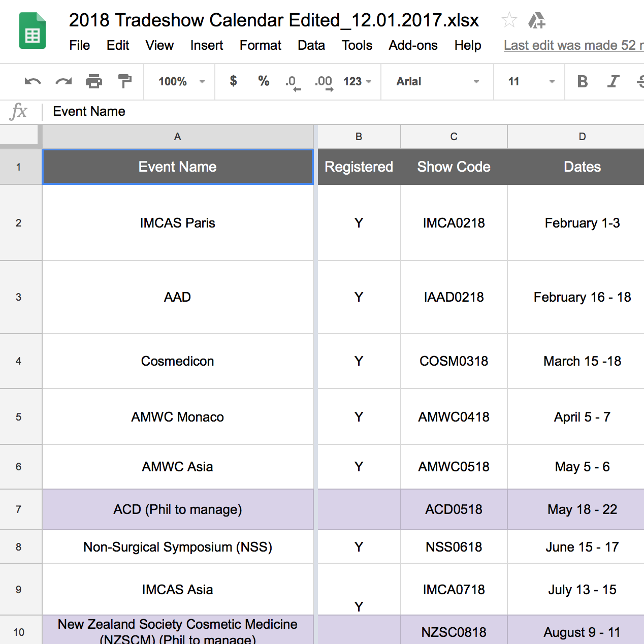
Task: Select the COSM0318 show code cell
Action: 454,361
